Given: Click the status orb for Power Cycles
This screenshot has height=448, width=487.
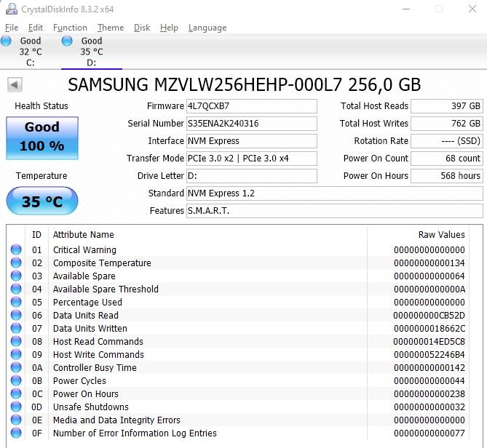Looking at the screenshot, I should [x=16, y=380].
